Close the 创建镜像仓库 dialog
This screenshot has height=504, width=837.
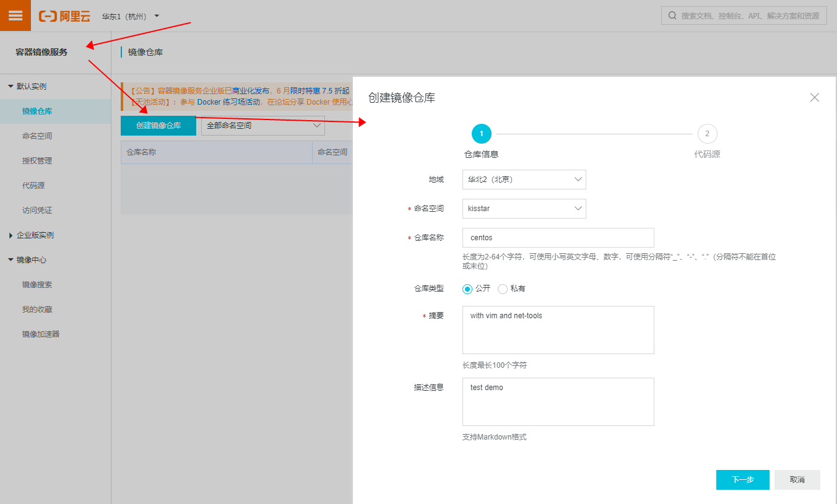pos(815,97)
